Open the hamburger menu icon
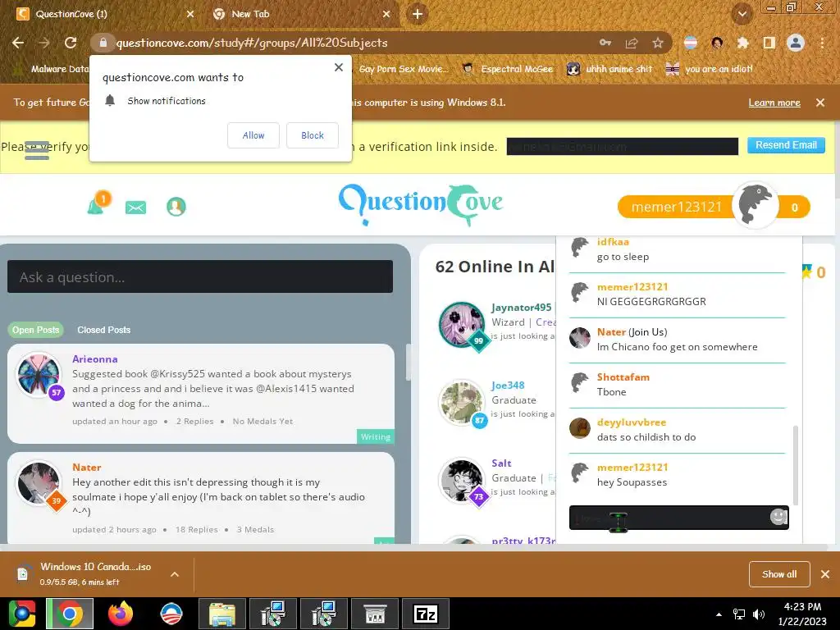The image size is (840, 630). 36,151
